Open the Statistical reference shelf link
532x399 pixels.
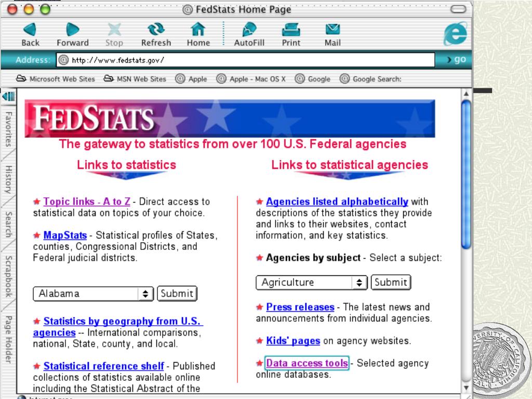[104, 366]
